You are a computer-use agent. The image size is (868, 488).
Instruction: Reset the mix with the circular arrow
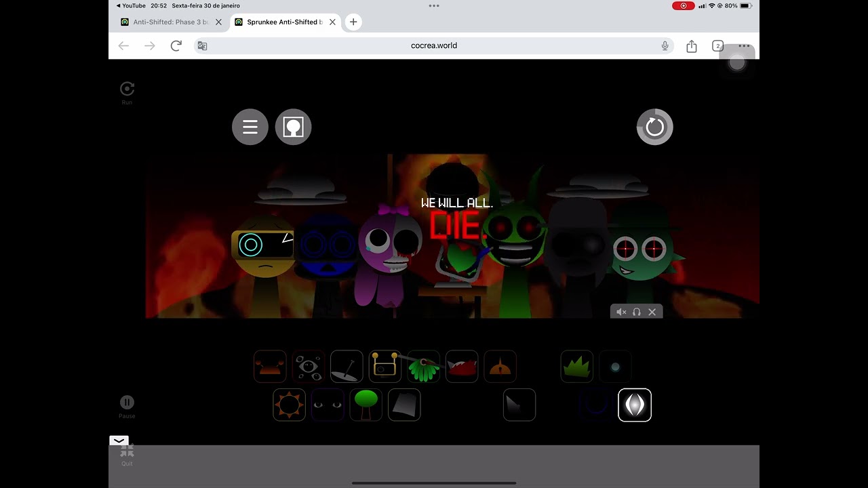654,127
